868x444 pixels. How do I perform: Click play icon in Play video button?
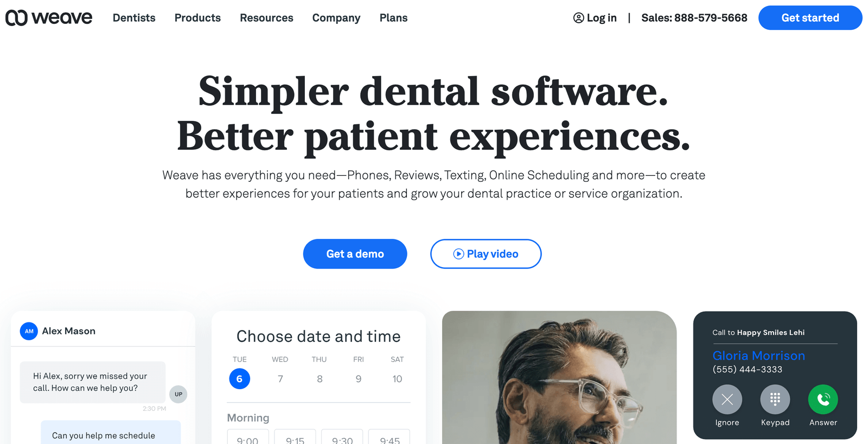point(458,254)
